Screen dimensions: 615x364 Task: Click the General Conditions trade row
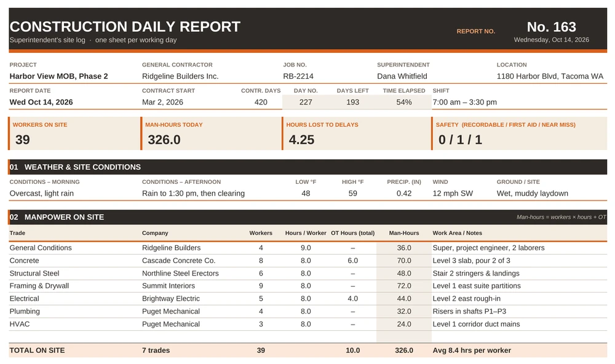click(x=308, y=248)
